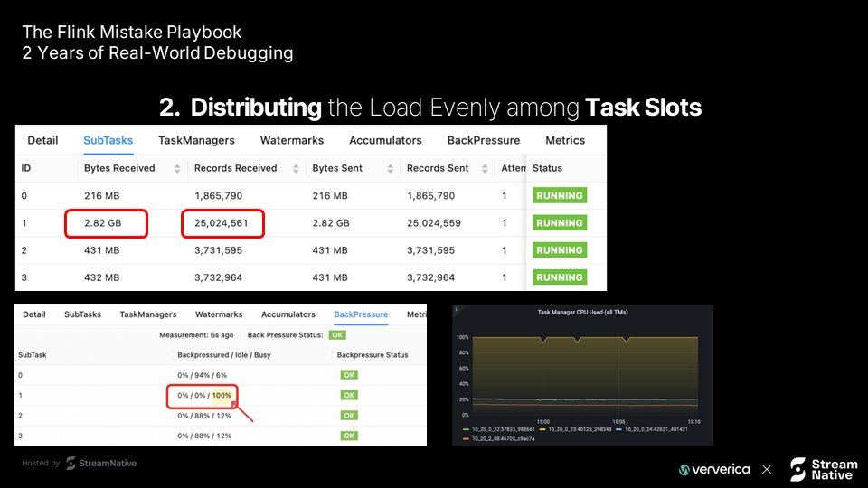Sort by Records Sent column arrows
The image size is (868, 488).
pos(485,169)
